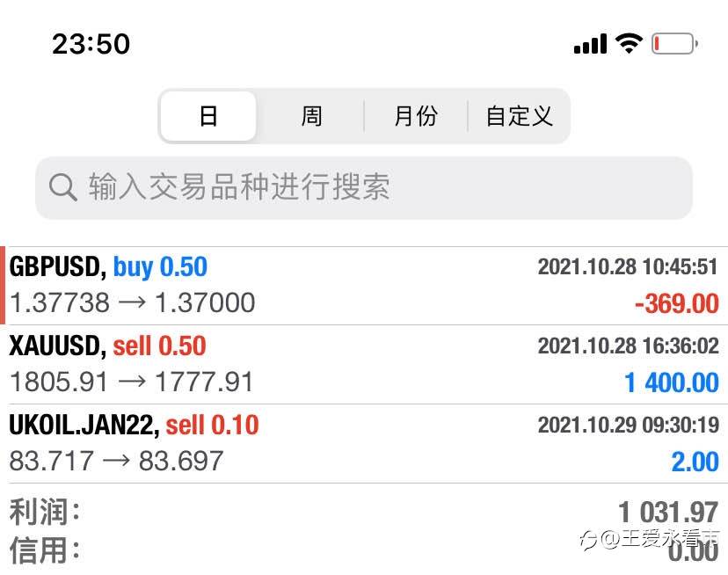Image resolution: width=728 pixels, height=575 pixels.
Task: Open the 自定义 custom period tab
Action: pos(519,116)
